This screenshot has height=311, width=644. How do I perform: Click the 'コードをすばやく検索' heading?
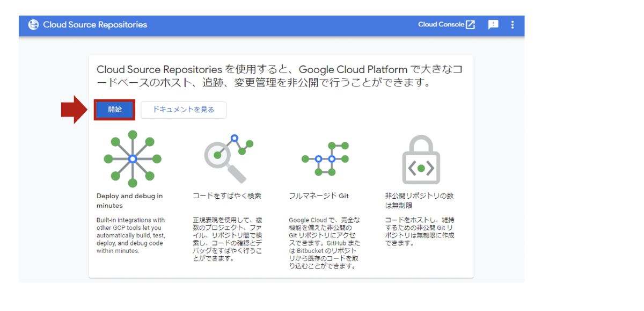point(227,196)
